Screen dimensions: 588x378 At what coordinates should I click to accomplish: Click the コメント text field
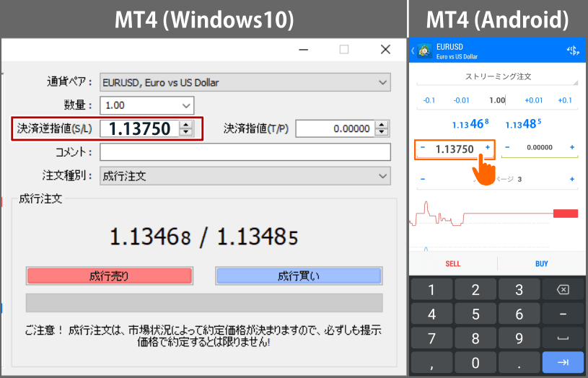pos(245,152)
